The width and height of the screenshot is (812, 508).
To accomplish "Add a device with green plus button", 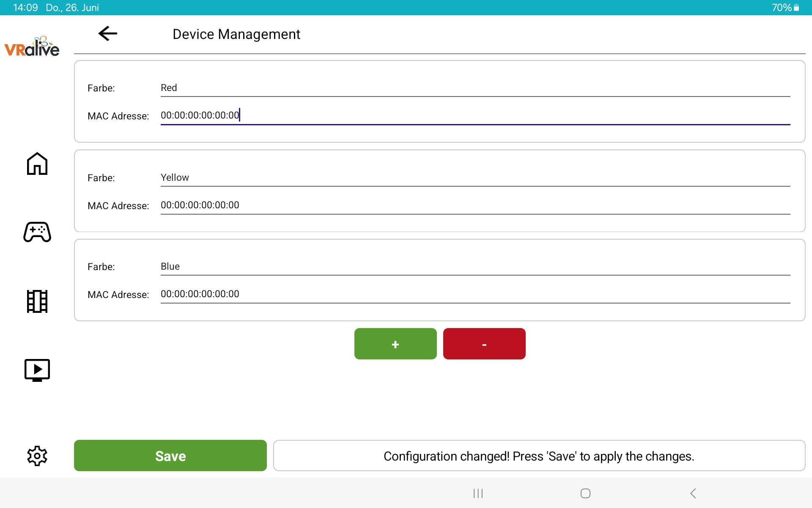I will (395, 344).
